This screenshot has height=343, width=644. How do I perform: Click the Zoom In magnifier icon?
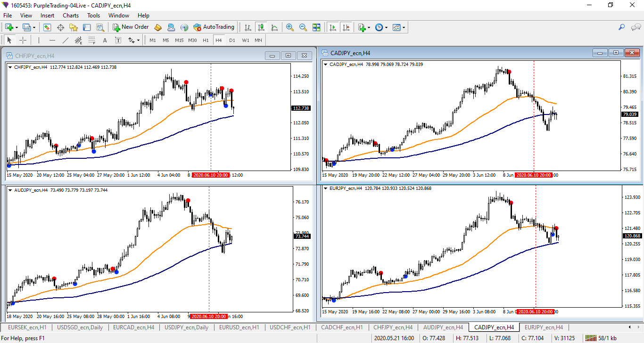(289, 27)
